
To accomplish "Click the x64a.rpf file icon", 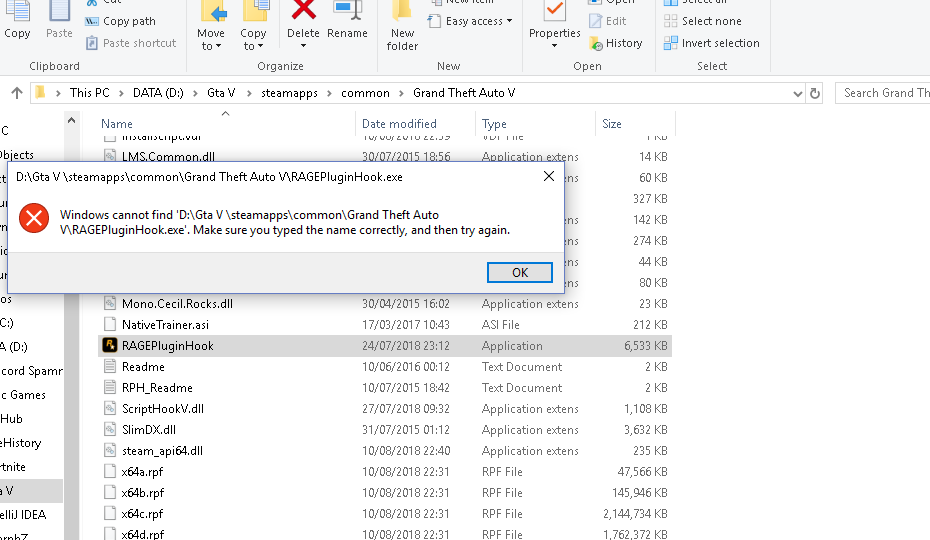I will [x=110, y=471].
